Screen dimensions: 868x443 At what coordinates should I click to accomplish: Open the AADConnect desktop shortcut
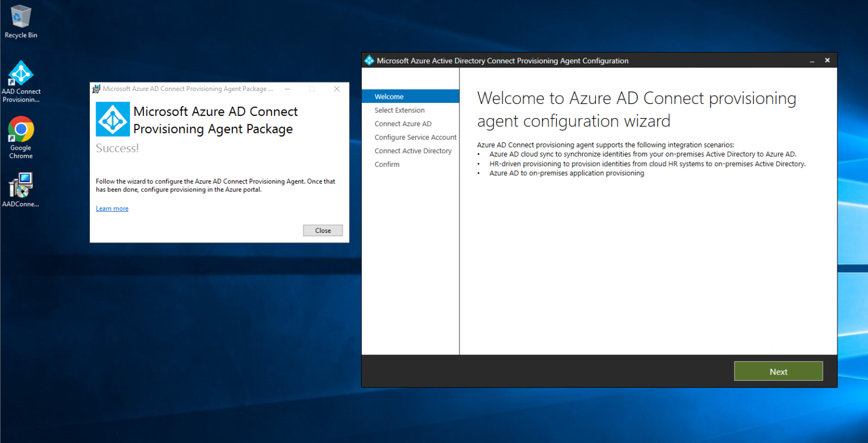pyautogui.click(x=20, y=186)
